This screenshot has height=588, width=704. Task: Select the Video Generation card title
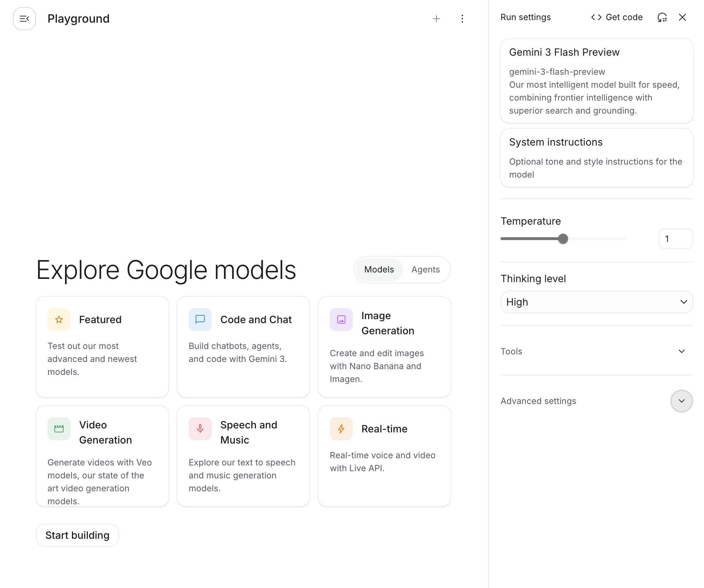coord(106,432)
